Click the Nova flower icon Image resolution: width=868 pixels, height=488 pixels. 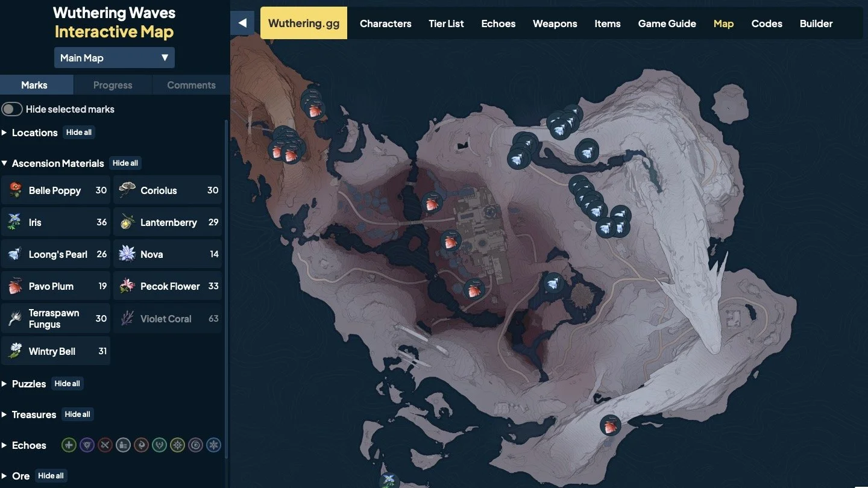pyautogui.click(x=127, y=254)
